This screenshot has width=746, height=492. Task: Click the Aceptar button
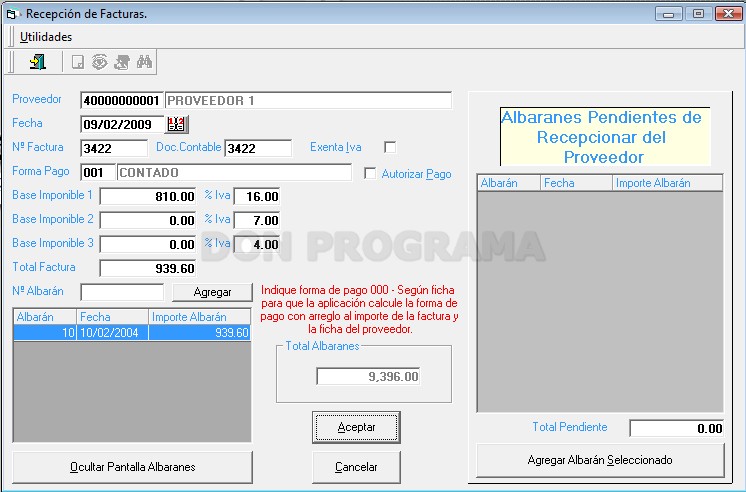tap(356, 427)
